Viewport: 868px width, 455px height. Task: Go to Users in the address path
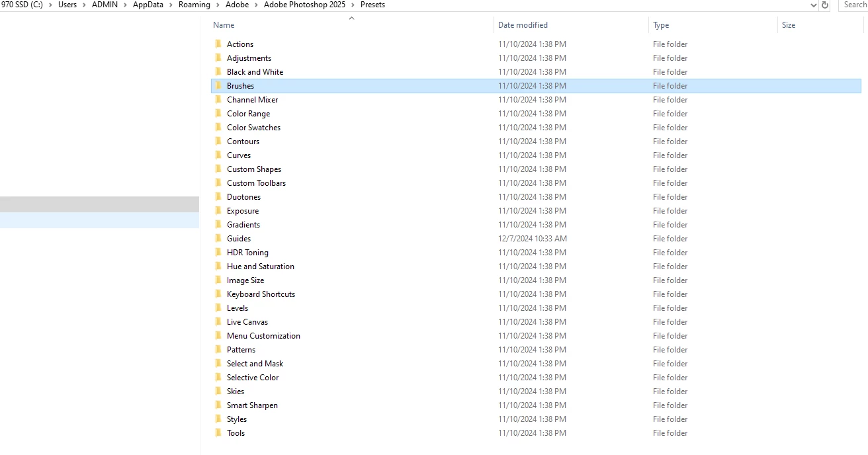pos(67,5)
